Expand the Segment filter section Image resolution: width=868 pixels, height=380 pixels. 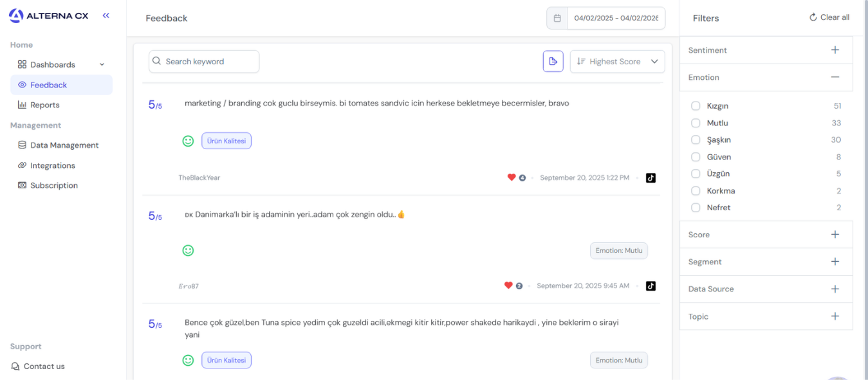tap(835, 262)
